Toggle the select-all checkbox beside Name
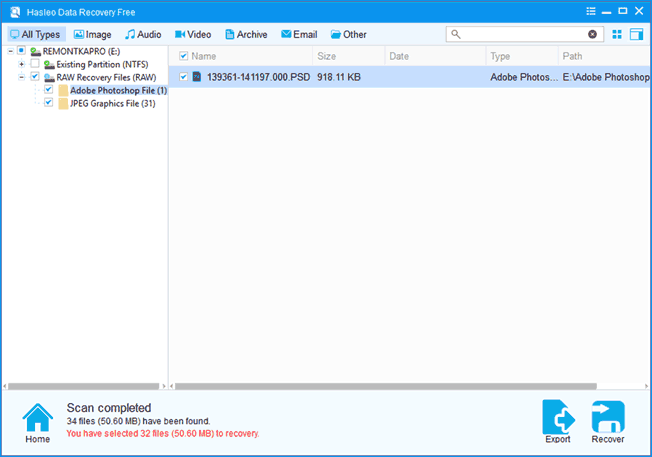Viewport: 652px width, 457px height. [183, 56]
